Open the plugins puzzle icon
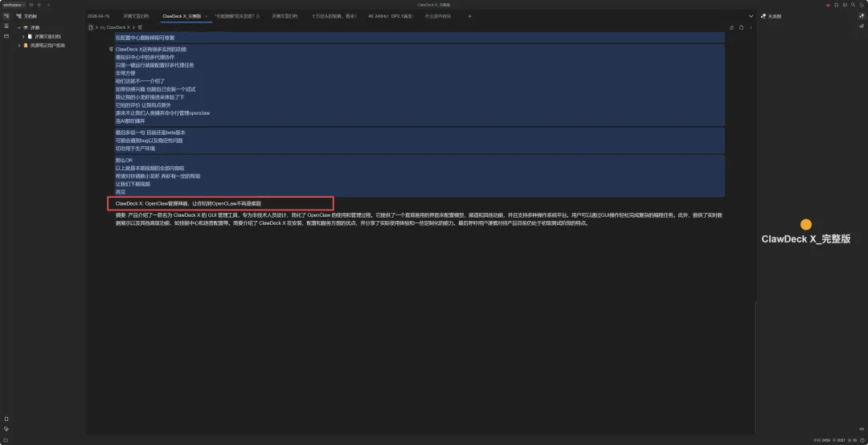 coord(836,5)
